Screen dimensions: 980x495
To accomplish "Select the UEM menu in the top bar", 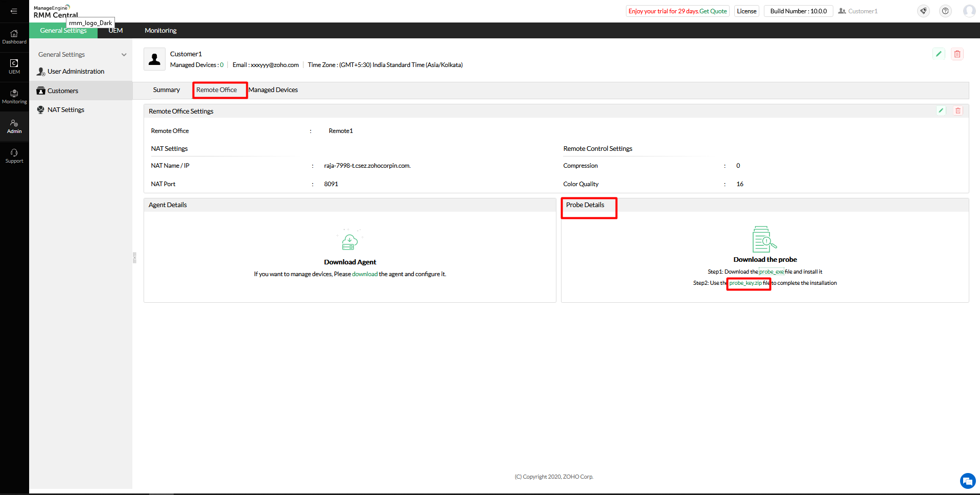I will pyautogui.click(x=115, y=30).
